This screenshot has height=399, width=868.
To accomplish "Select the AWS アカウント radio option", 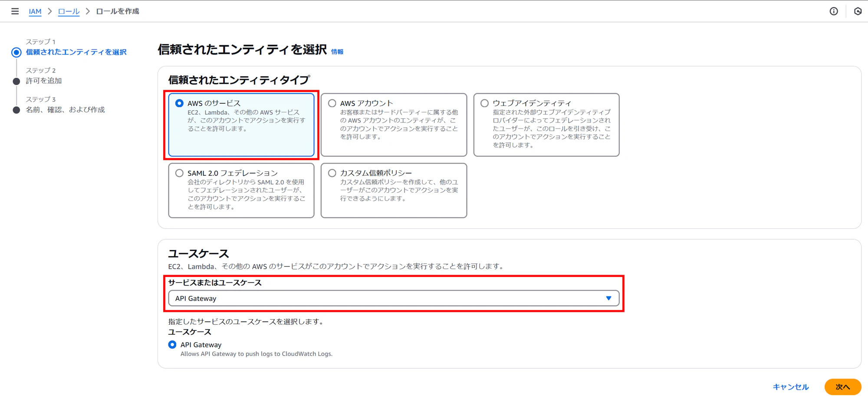I will click(332, 103).
